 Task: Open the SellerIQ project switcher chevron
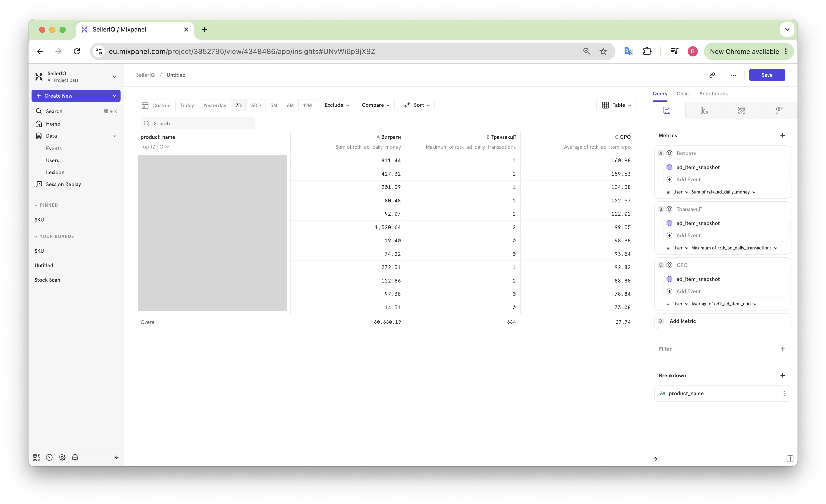pyautogui.click(x=115, y=77)
